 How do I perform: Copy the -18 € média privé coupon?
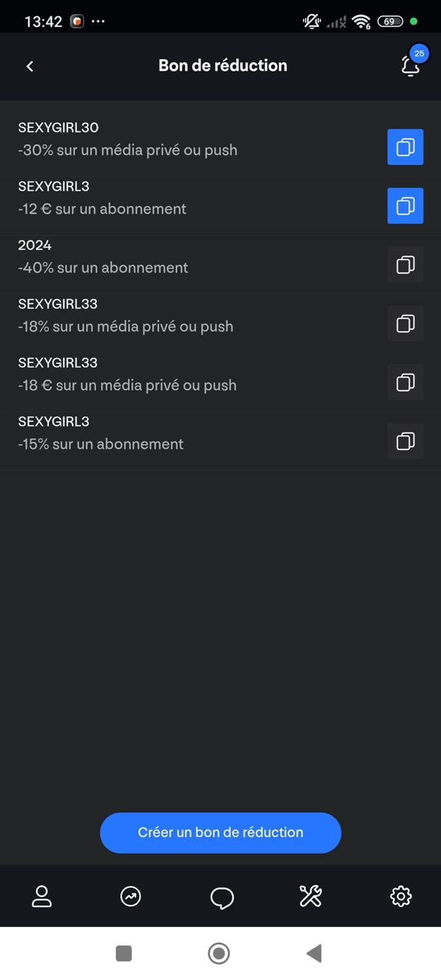coord(405,382)
